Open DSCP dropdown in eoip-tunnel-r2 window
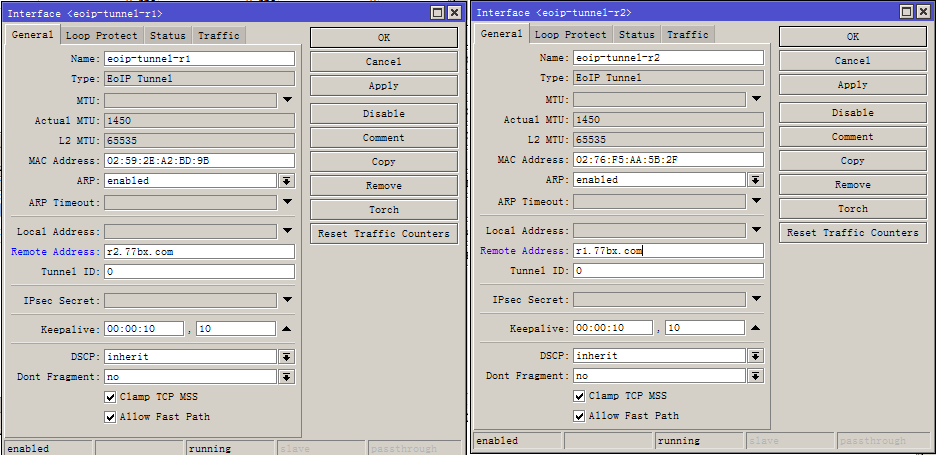Viewport: 936px width, 455px height. pos(755,356)
